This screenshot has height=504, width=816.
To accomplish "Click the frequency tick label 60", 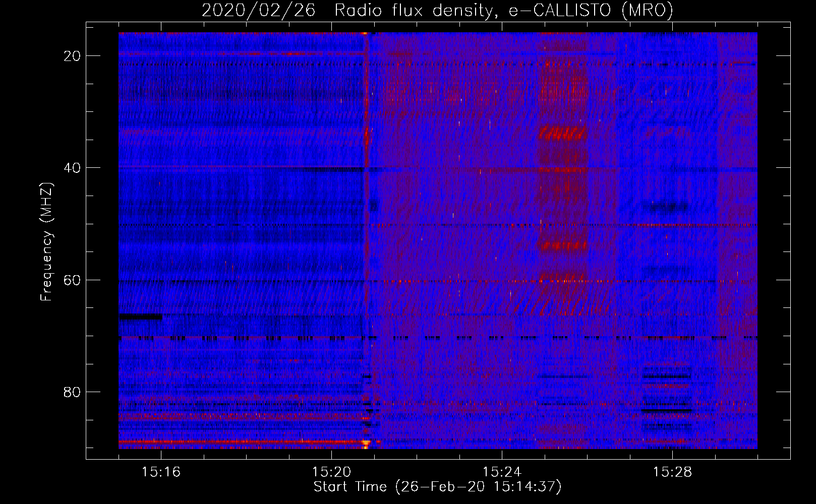I will (72, 280).
